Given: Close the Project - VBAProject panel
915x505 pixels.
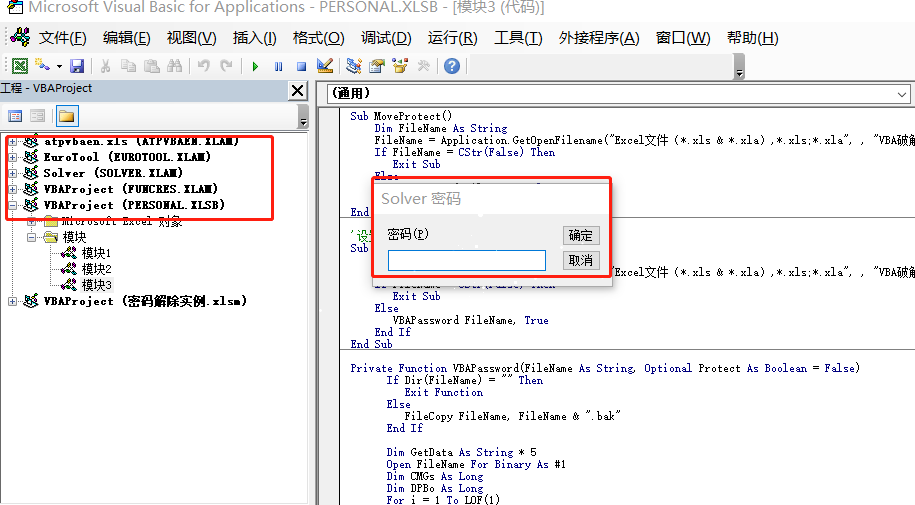Looking at the screenshot, I should point(298,90).
